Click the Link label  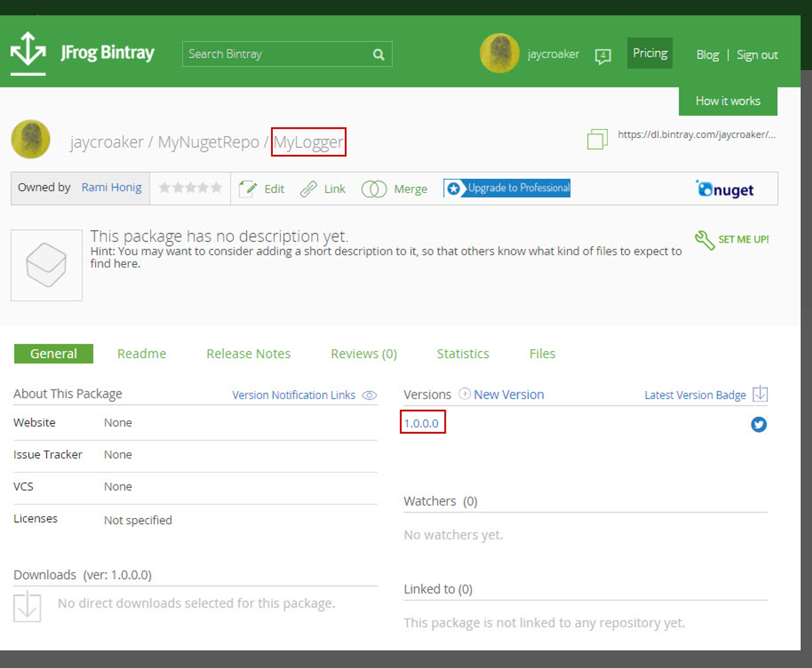click(334, 189)
